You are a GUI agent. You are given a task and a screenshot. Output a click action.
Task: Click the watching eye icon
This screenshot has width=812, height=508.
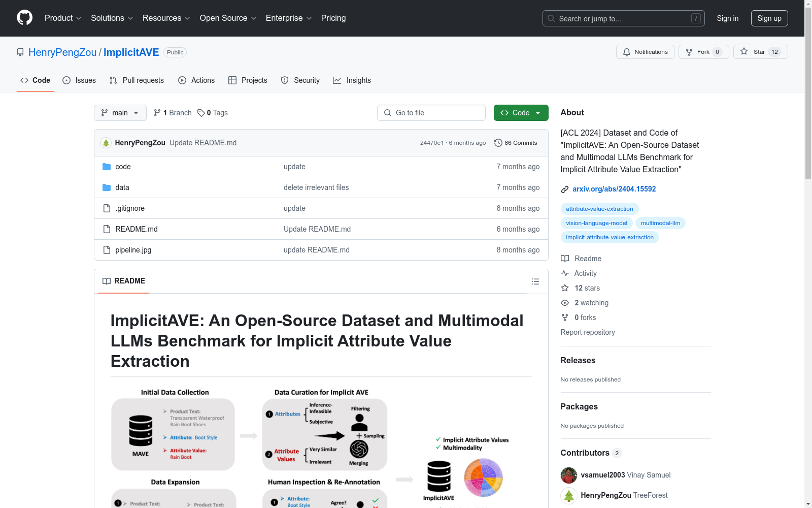[565, 303]
